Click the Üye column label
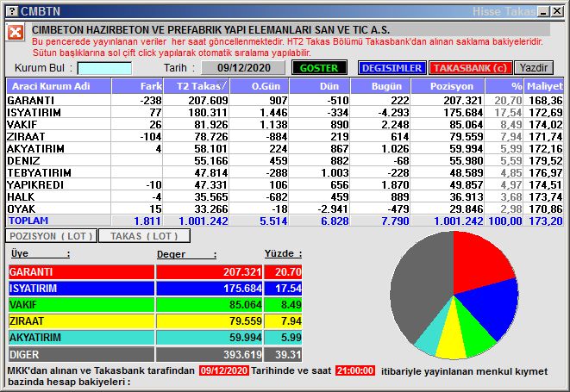The image size is (570, 392). [40, 253]
